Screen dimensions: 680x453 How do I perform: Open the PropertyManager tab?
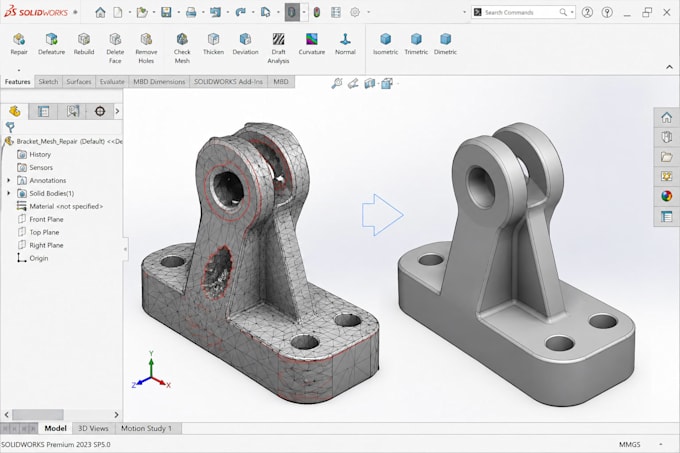[43, 111]
